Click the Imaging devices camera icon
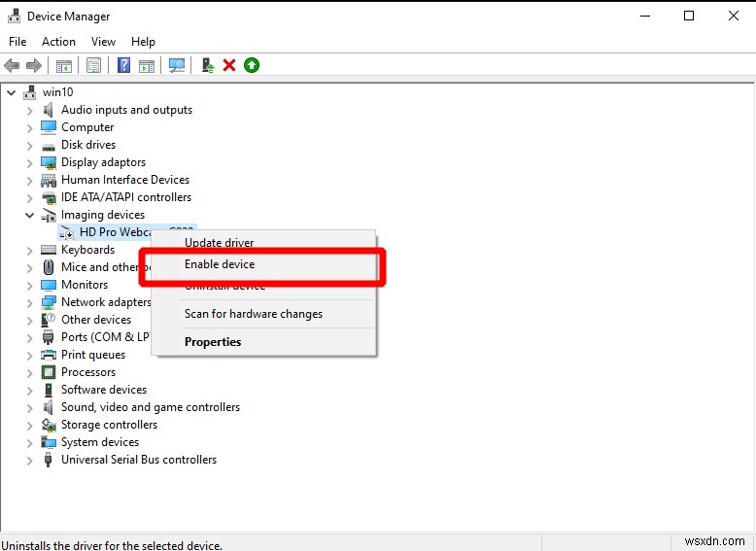 (x=49, y=215)
